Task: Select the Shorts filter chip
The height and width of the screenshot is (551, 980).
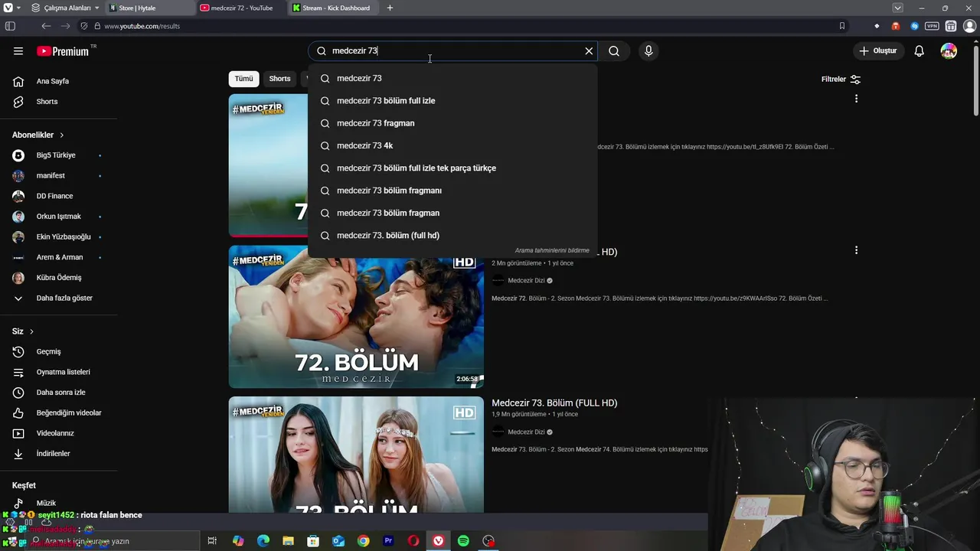Action: 279,79
